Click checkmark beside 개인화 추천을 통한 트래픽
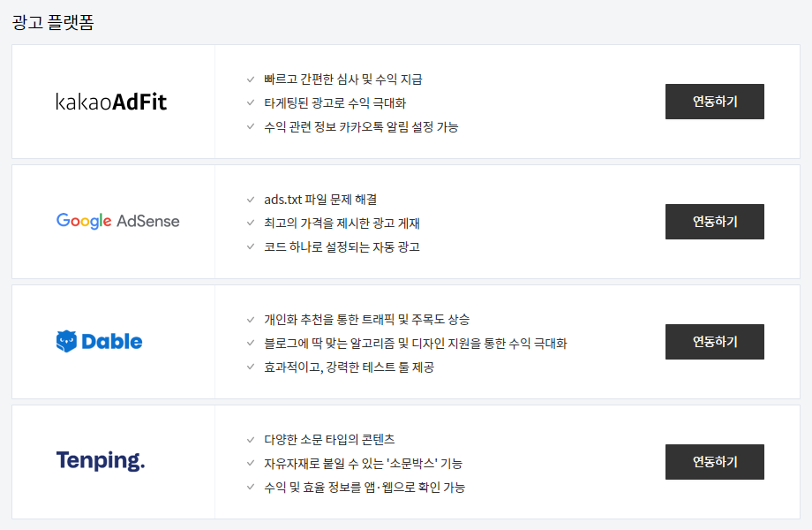The image size is (812, 530). 251,320
